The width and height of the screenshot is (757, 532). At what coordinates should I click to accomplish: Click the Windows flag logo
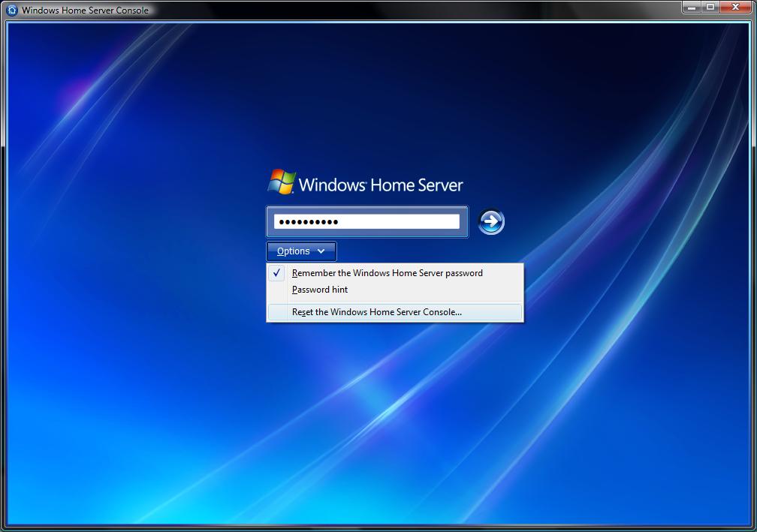coord(282,182)
